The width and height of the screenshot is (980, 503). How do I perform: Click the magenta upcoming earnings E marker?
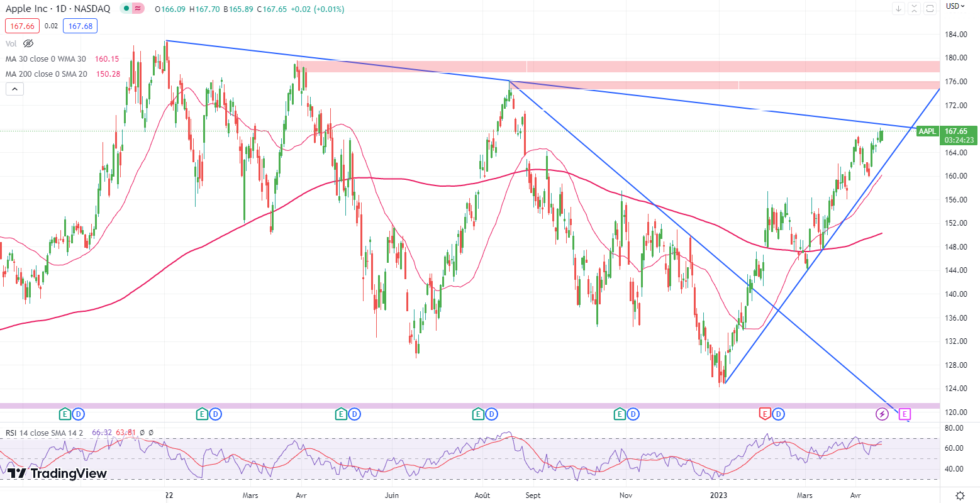pyautogui.click(x=905, y=414)
